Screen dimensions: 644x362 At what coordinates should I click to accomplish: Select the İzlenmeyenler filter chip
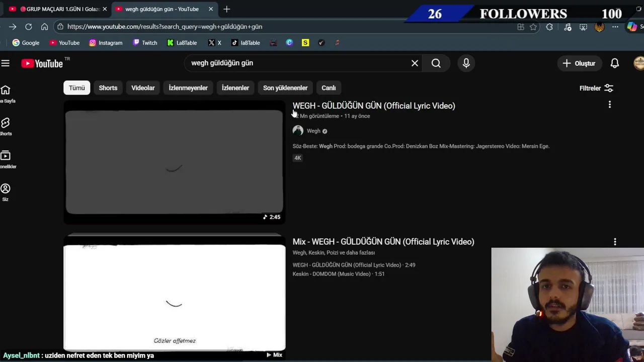pyautogui.click(x=188, y=88)
